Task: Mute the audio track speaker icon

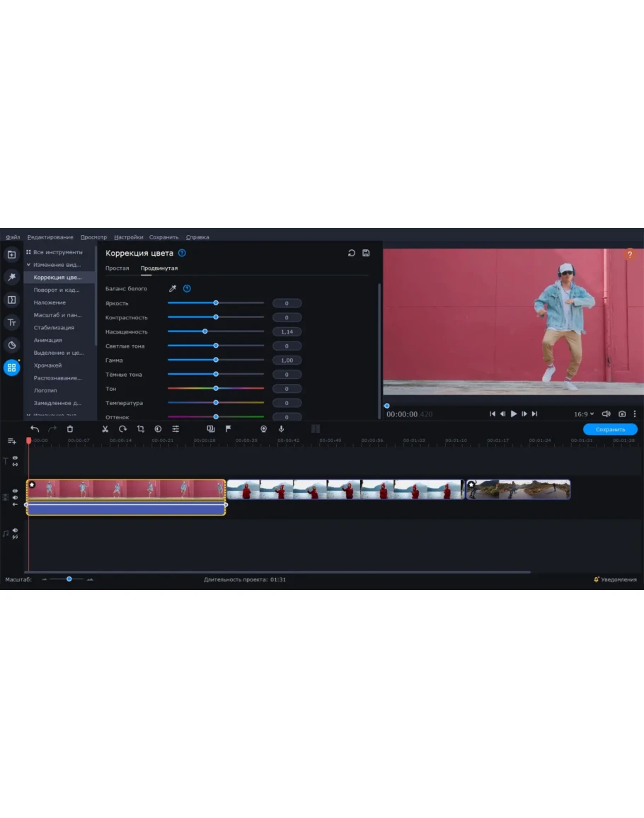Action: 15,530
